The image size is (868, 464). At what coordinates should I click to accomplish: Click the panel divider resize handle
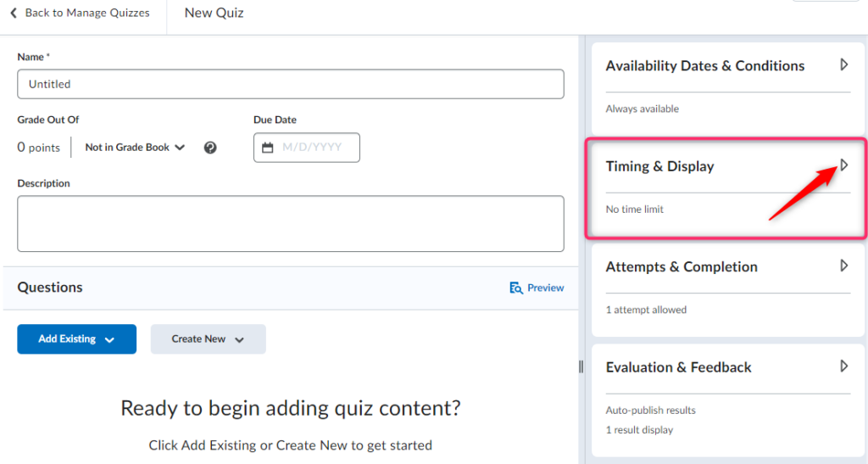581,366
